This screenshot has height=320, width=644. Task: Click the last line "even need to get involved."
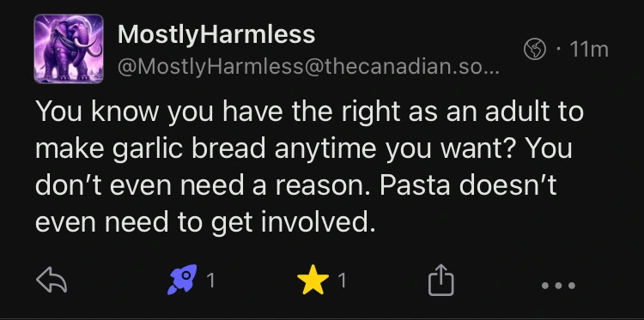tap(205, 223)
